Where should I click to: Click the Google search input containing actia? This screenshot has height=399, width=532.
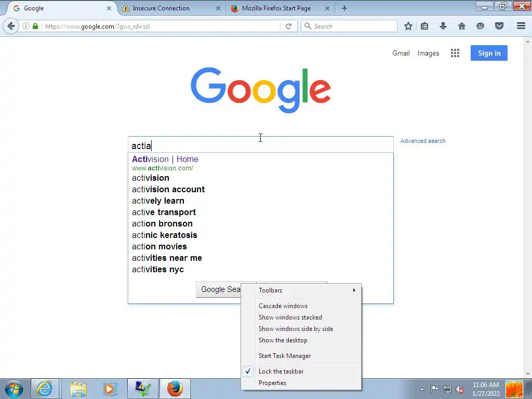(x=261, y=145)
